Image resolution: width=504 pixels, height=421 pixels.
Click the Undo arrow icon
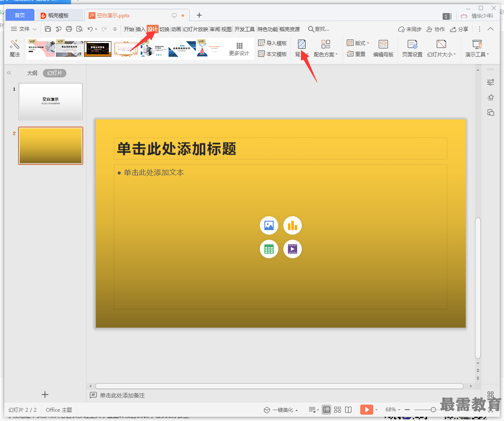(90, 29)
